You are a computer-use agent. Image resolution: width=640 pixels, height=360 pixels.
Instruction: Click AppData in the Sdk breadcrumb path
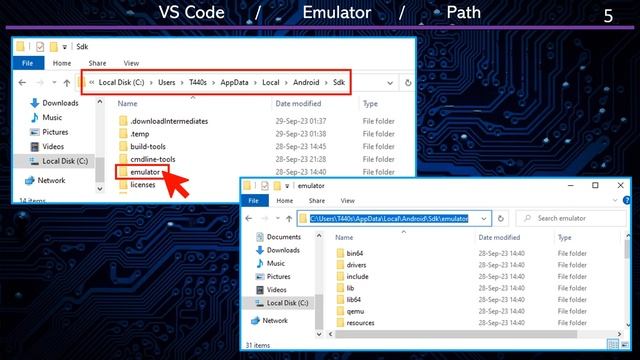click(x=234, y=82)
